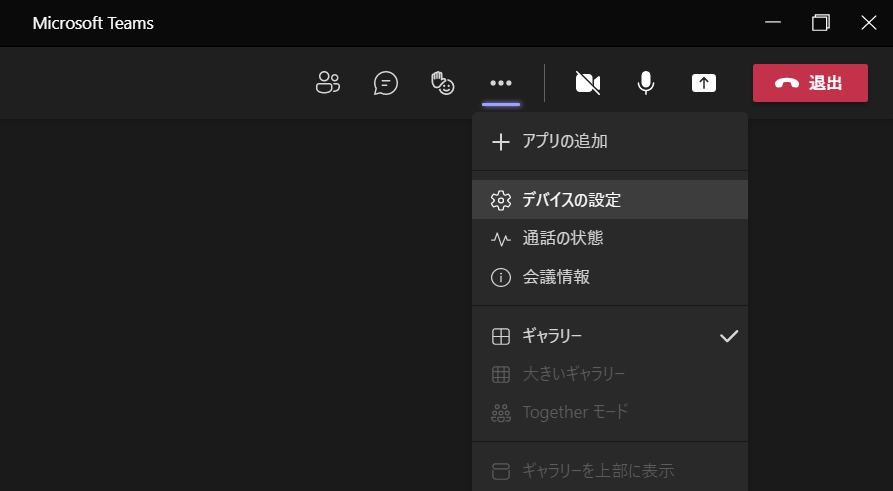Image resolution: width=893 pixels, height=491 pixels.
Task: Choose 通話の状態 menu item
Action: click(609, 238)
